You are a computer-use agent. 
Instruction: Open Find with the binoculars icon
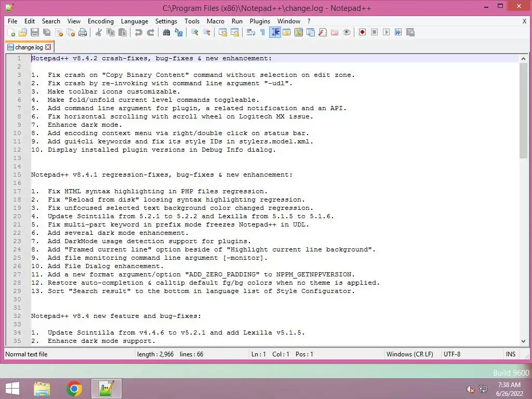coord(166,33)
